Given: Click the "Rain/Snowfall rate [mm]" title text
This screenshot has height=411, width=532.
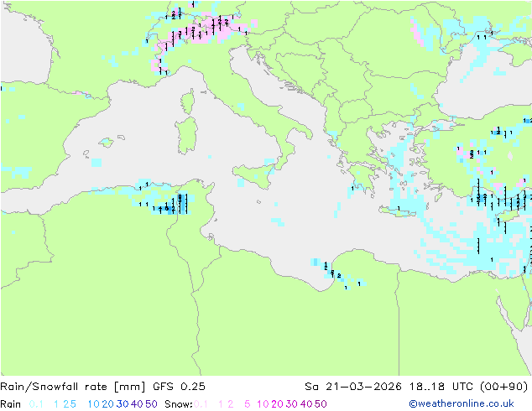Looking at the screenshot, I should [x=73, y=387].
